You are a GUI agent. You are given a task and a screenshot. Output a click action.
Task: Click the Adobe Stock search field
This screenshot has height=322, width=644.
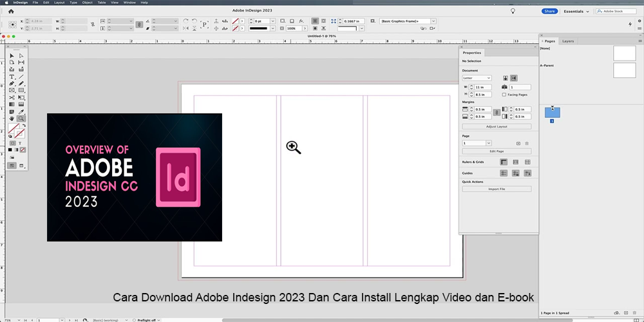pos(616,11)
